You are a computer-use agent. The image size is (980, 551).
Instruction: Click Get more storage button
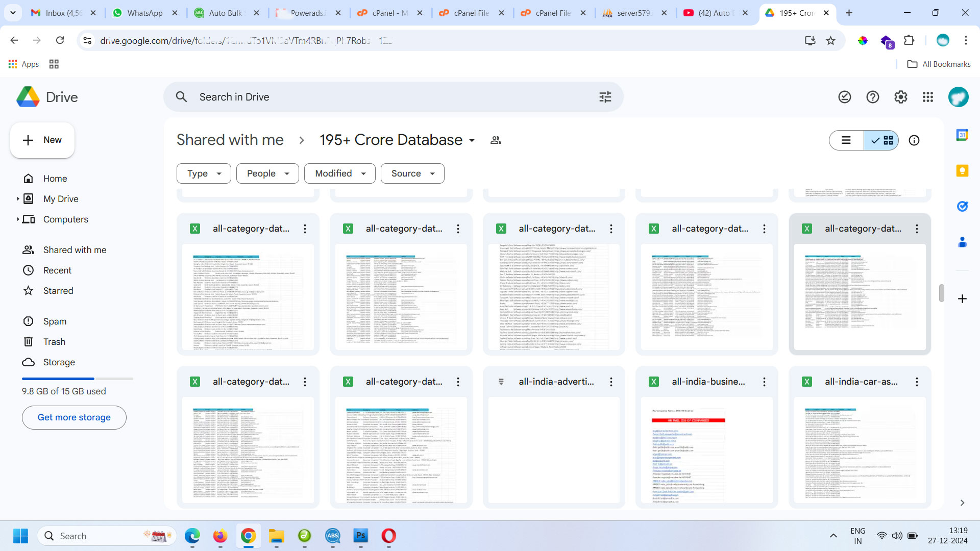(x=74, y=417)
